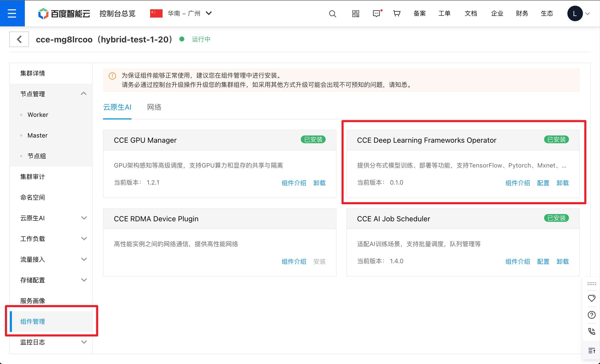
Task: Click the orange warning info icon
Action: (112, 76)
